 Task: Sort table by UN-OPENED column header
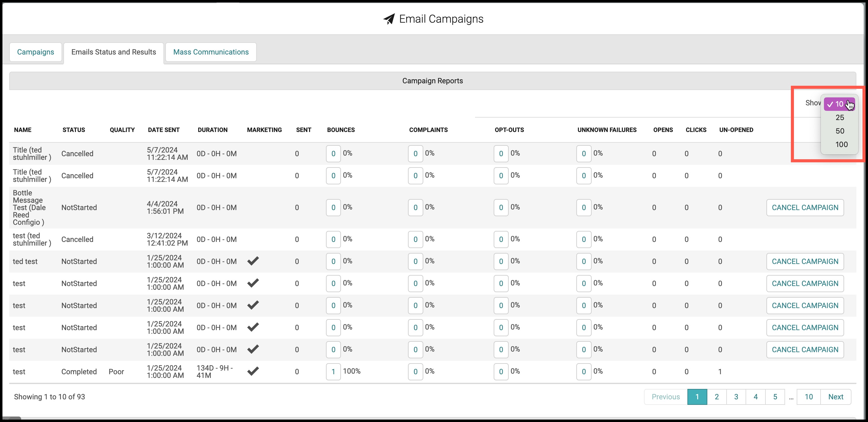(x=736, y=130)
